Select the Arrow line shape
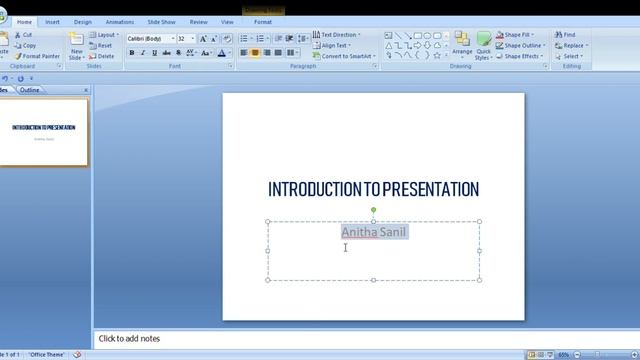Screen dimensions: 640x360 408,36
